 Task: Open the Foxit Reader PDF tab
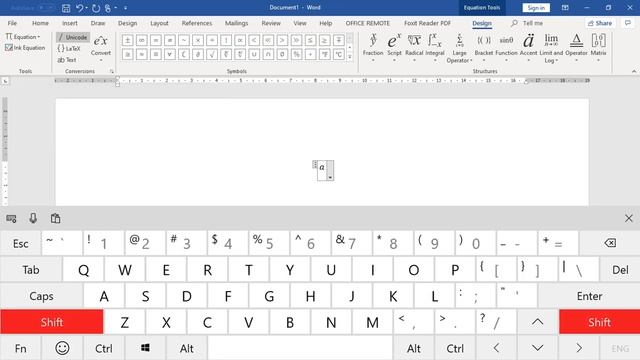[427, 23]
